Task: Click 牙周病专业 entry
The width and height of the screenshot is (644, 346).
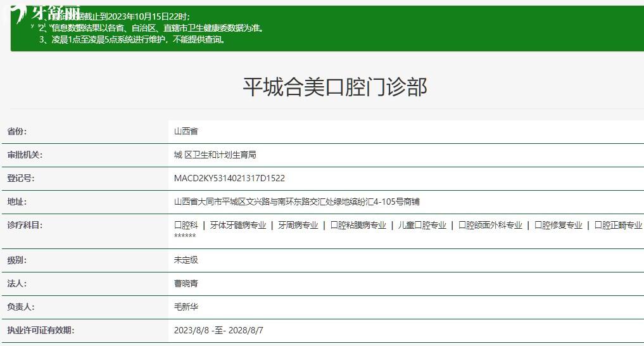Action: [298, 225]
